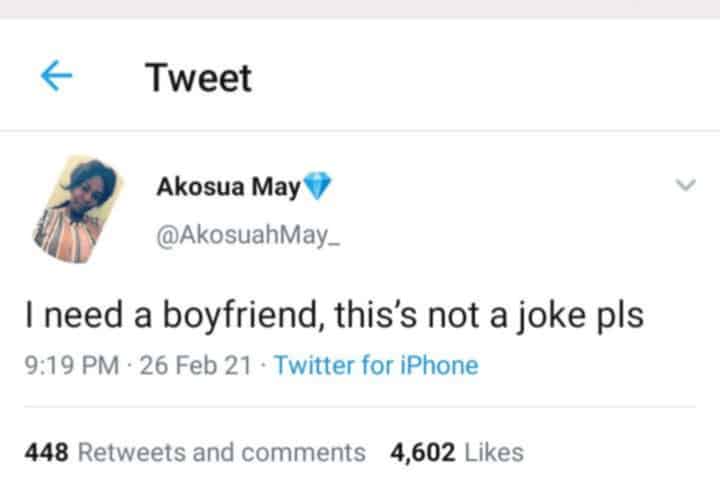The width and height of the screenshot is (720, 493).
Task: Click the blue diamond emoji beside the name
Action: [319, 187]
